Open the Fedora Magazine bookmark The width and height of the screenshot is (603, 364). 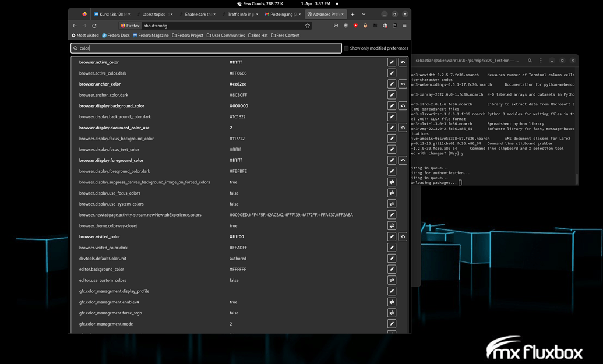(x=152, y=35)
